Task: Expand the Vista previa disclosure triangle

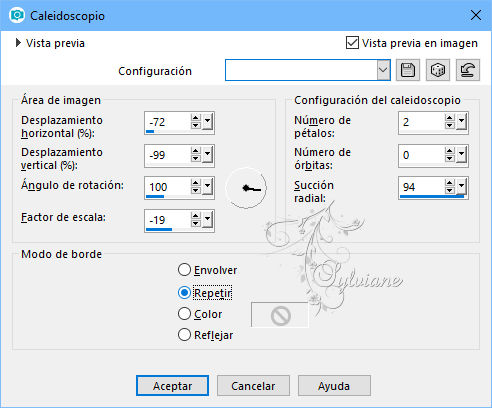Action: 18,43
